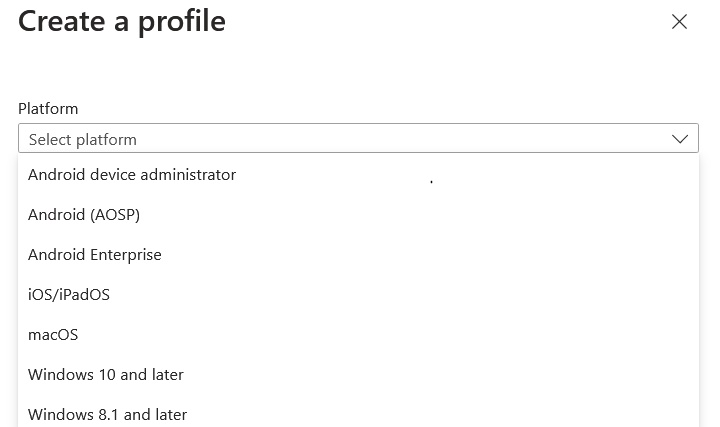This screenshot has height=427, width=720.
Task: Open the Select platform combo box
Action: 357,139
